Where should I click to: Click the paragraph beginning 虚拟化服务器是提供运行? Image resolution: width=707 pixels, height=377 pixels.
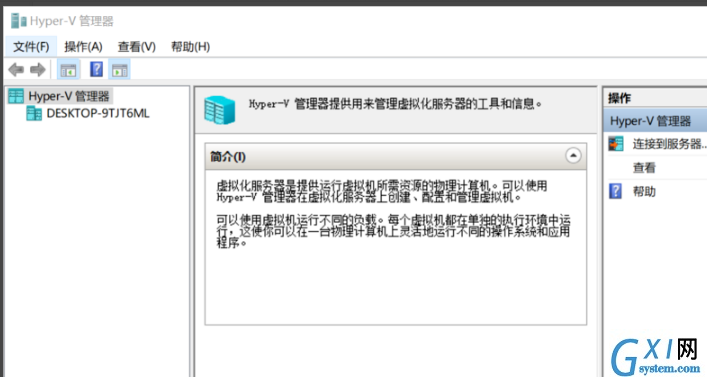pyautogui.click(x=381, y=191)
